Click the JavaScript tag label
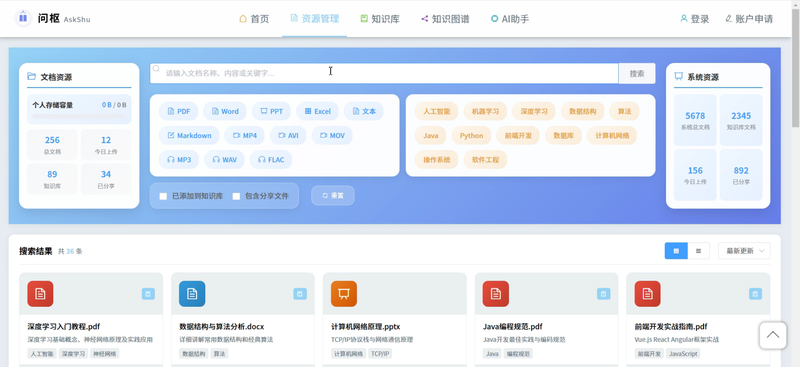The image size is (800, 367). tap(684, 353)
